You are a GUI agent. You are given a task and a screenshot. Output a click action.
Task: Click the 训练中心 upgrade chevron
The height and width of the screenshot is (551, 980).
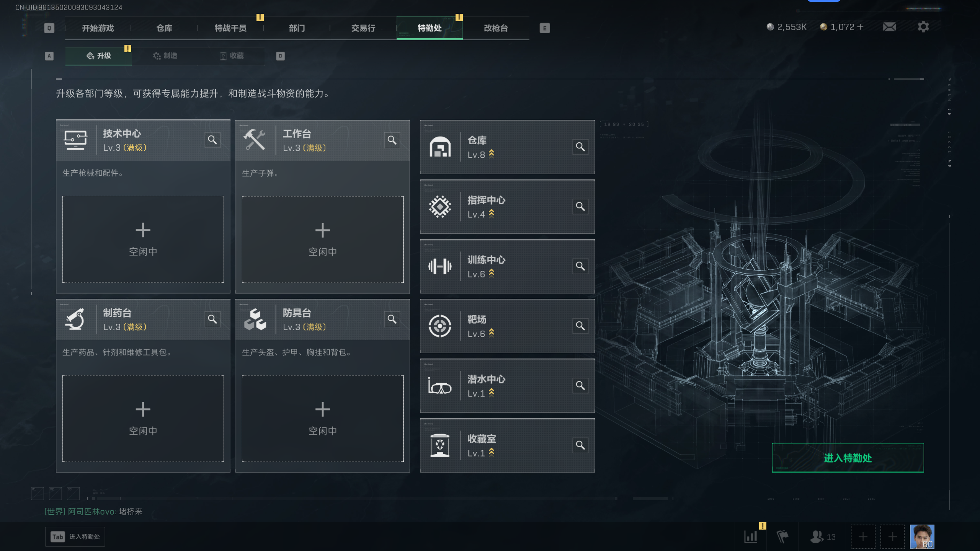click(x=492, y=273)
